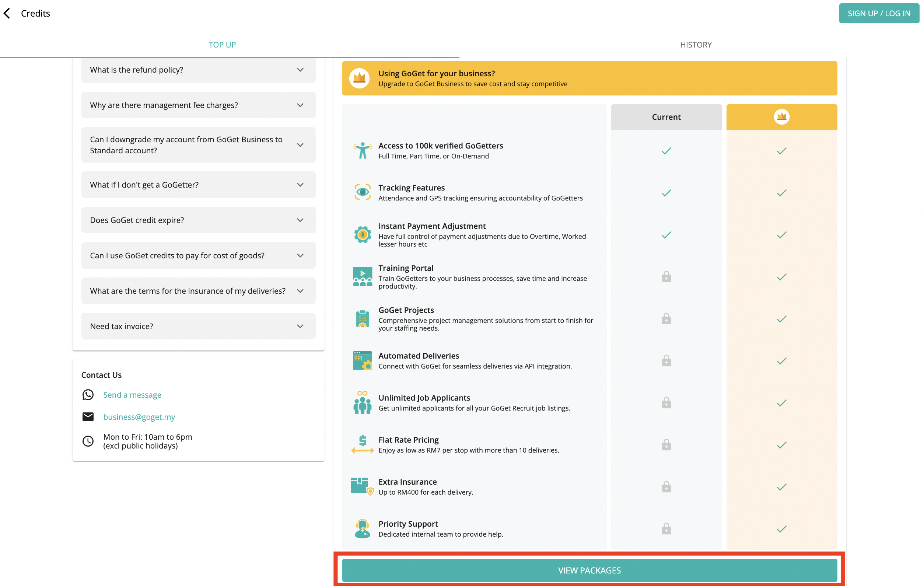Switch to the HISTORY tab
This screenshot has width=924, height=586.
696,45
